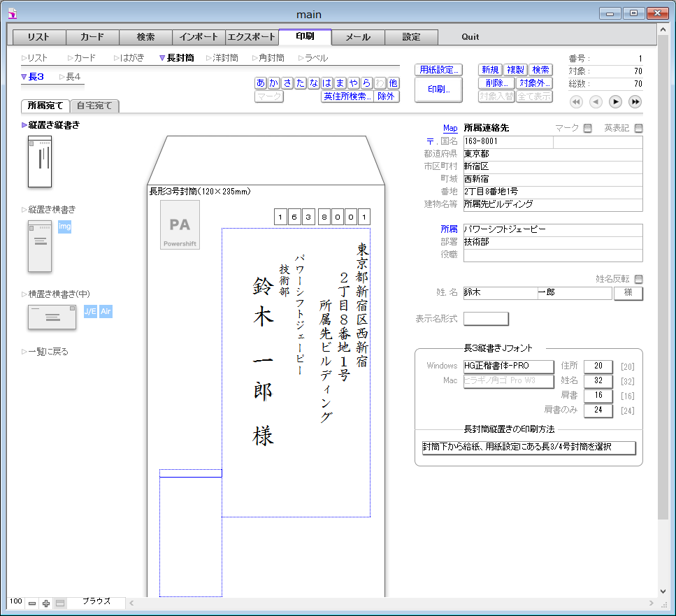Enable the マーク checkbox
The width and height of the screenshot is (676, 616).
(587, 128)
